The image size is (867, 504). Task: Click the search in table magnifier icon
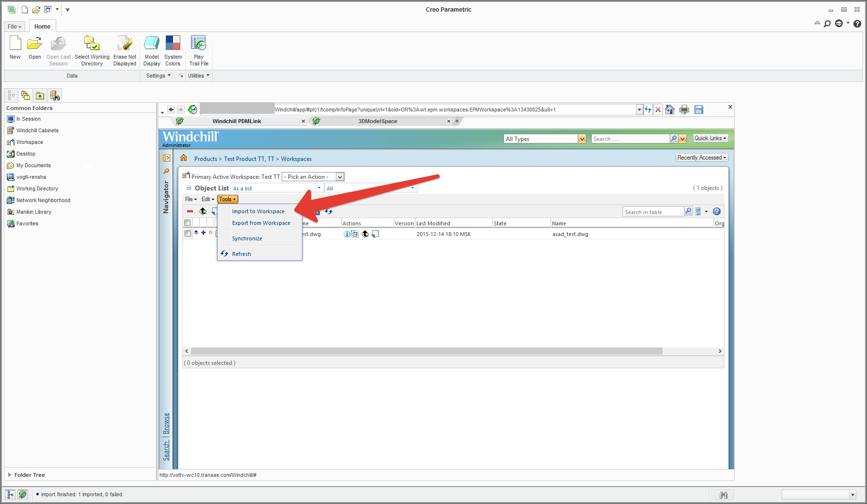click(x=688, y=211)
